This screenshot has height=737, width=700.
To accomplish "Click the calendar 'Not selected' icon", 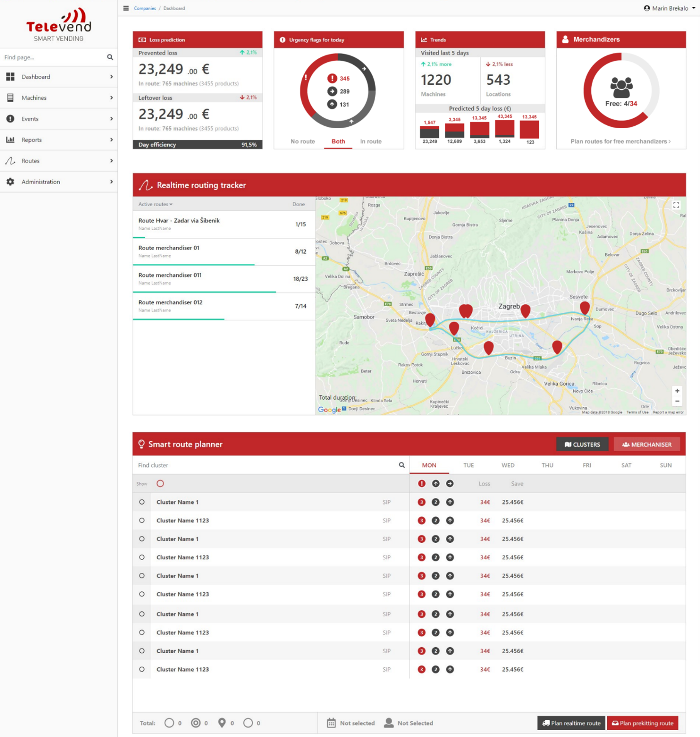I will pos(332,723).
